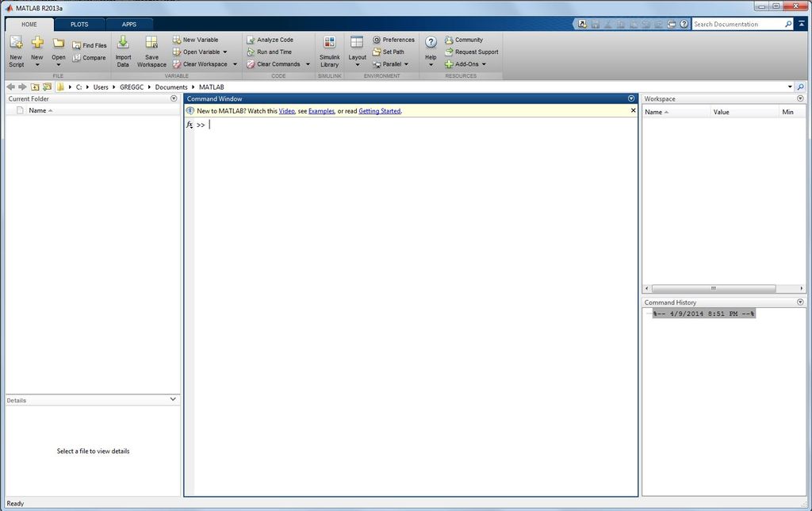Open the Simulink Library
Viewport: 812px width, 511px height.
(329, 52)
